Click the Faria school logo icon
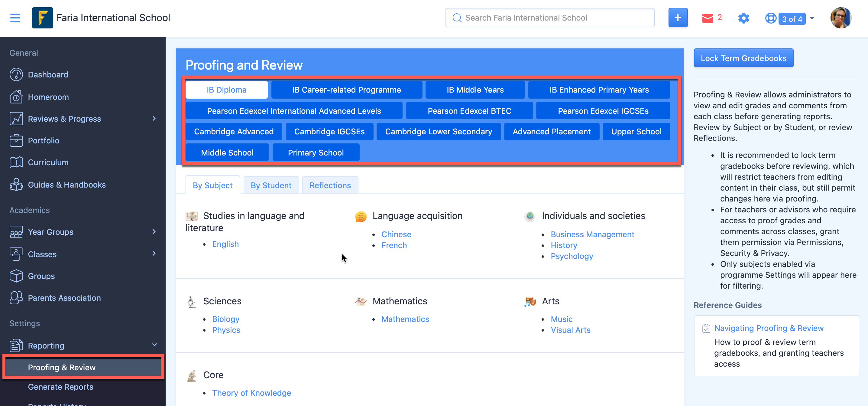This screenshot has height=406, width=868. [42, 18]
